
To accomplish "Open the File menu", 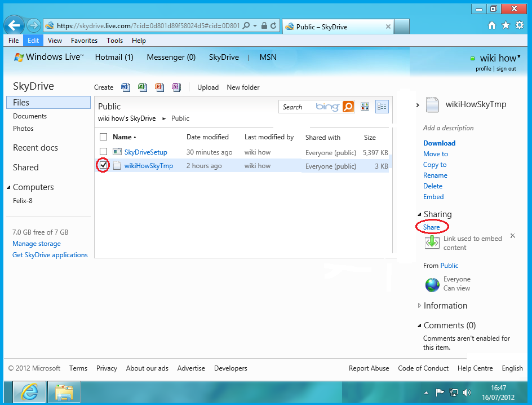I will [x=14, y=41].
